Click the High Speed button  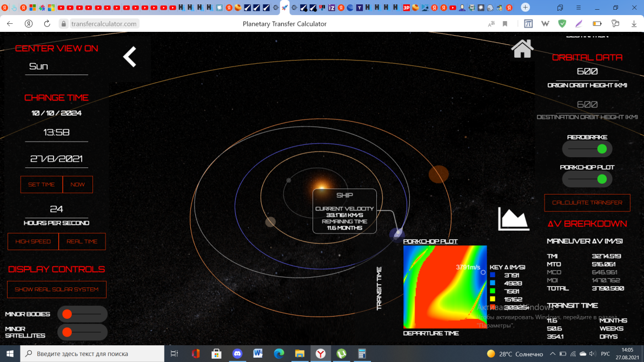(x=33, y=242)
